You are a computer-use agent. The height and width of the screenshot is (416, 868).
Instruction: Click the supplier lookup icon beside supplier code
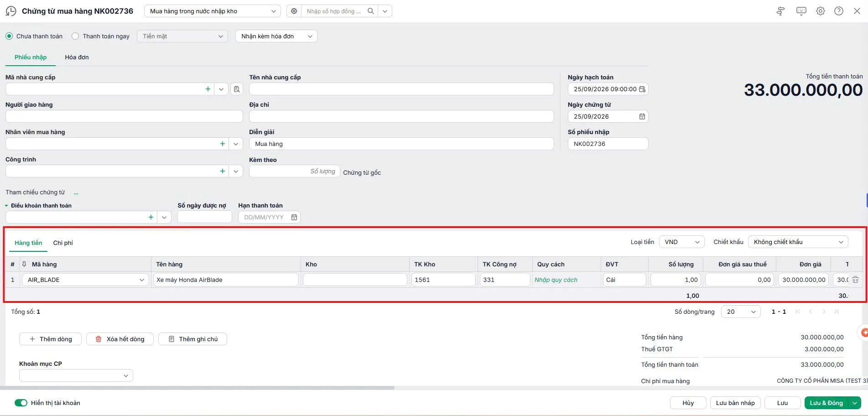tap(237, 89)
